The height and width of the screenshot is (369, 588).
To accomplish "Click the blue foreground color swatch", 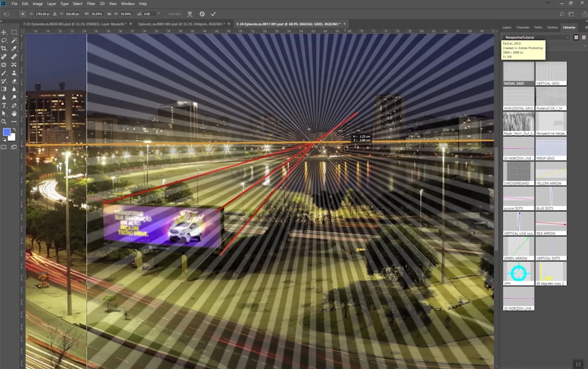I will coord(7,132).
